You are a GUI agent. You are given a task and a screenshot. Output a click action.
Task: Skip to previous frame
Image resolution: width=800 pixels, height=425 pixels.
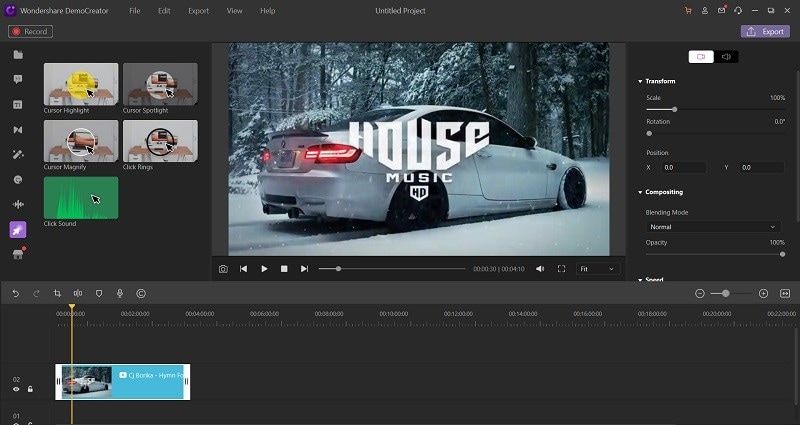coord(243,269)
